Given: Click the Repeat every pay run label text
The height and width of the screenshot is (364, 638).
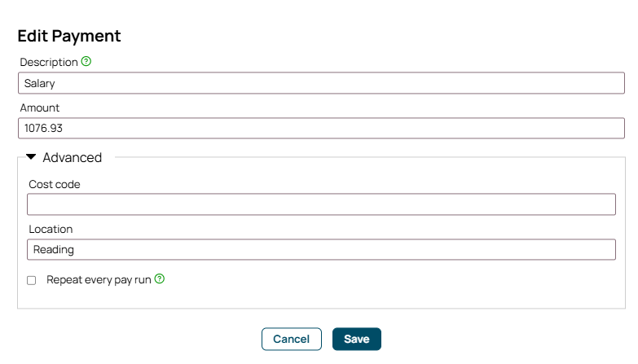Looking at the screenshot, I should 99,280.
